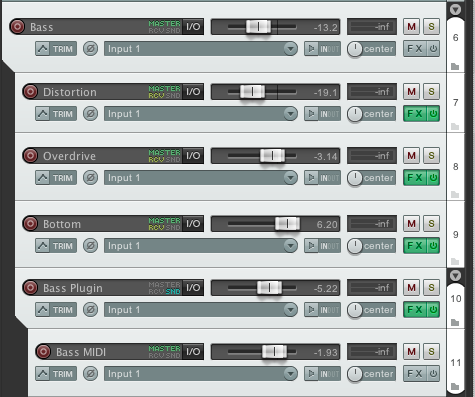The height and width of the screenshot is (397, 475).
Task: Bypass FX on the Distortion track
Action: coord(433,114)
